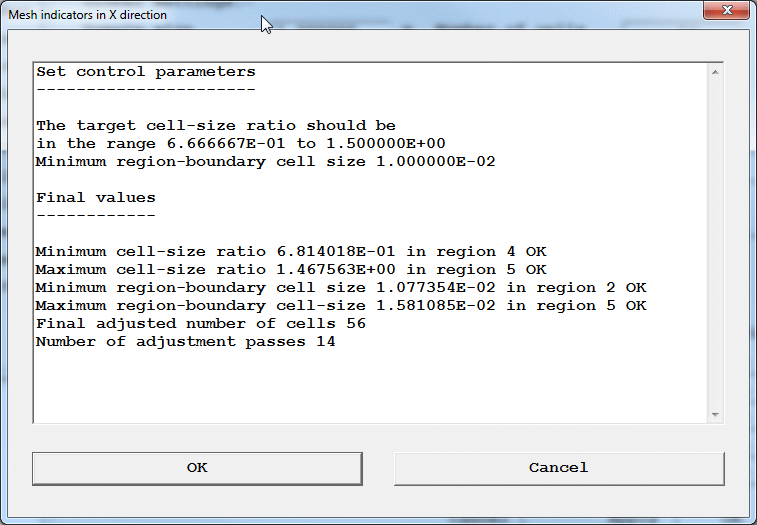Click the OK button

click(x=197, y=468)
